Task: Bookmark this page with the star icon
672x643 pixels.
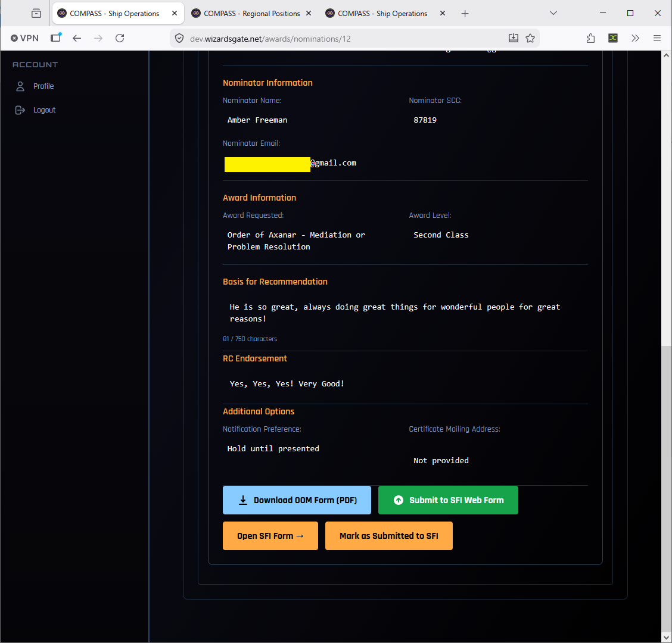Action: (530, 38)
